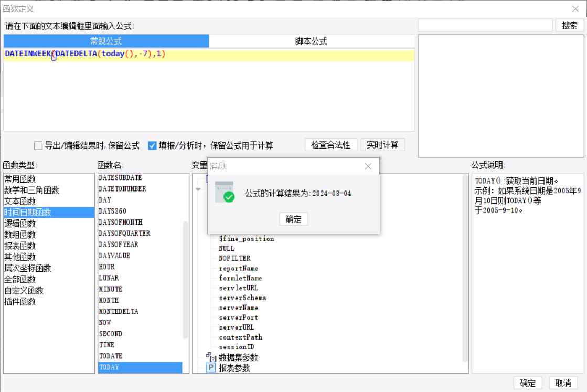Click the function name list scrollbar
This screenshot has width=587, height=392.
(185, 280)
